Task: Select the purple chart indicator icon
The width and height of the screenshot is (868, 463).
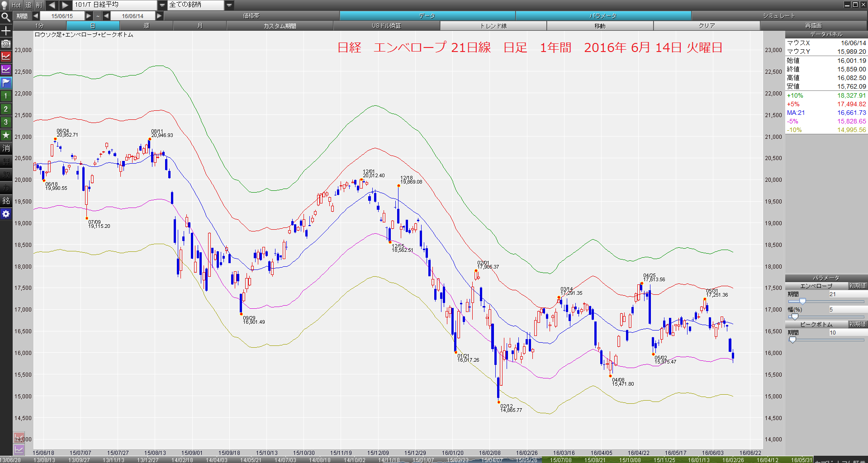Action: [x=6, y=70]
